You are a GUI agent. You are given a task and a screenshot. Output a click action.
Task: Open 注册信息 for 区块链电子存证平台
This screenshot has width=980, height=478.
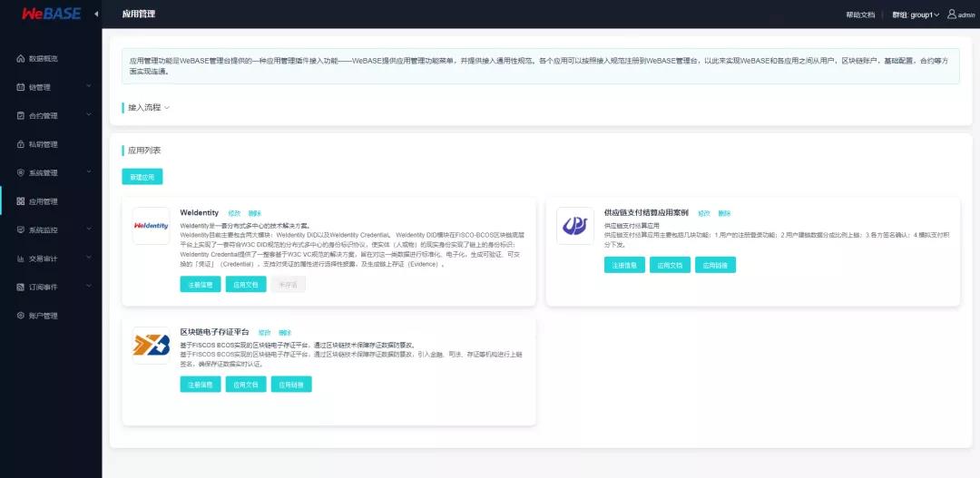pyautogui.click(x=201, y=385)
